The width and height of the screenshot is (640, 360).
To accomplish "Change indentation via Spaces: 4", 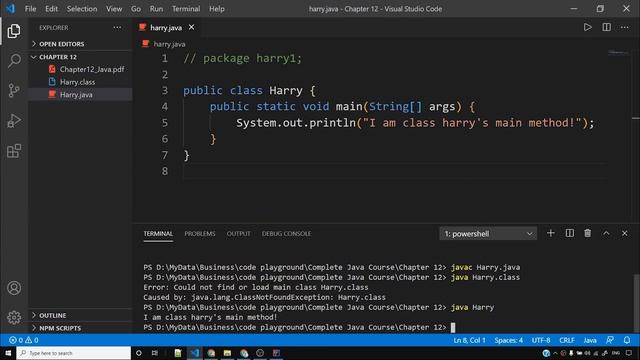I will pos(509,340).
